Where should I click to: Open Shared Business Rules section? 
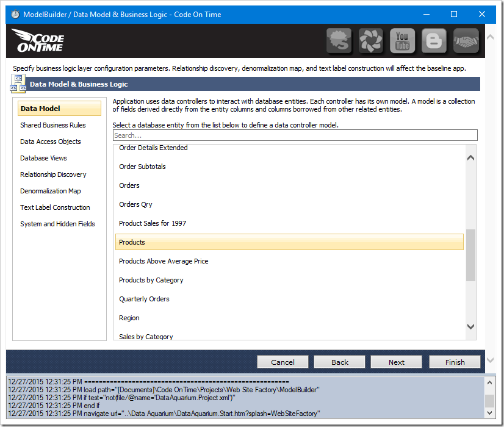pos(53,125)
